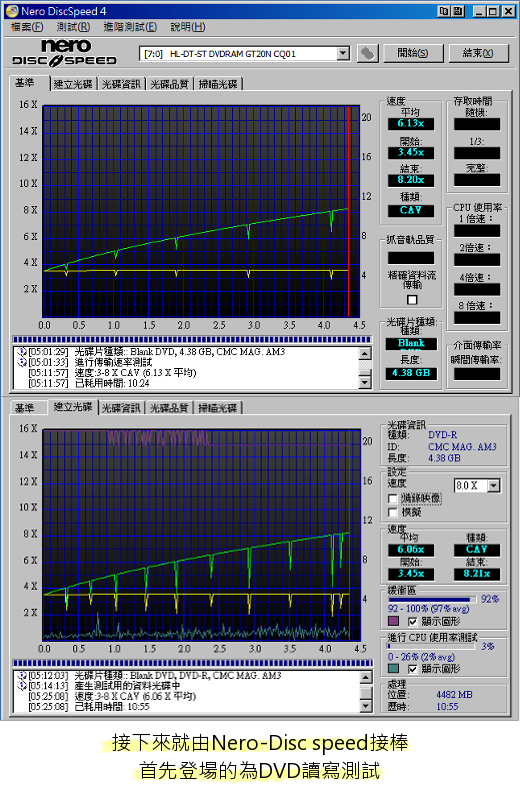Viewport: 520px width, 800px height.
Task: Click the 結束(X) exit button
Action: coord(478,53)
